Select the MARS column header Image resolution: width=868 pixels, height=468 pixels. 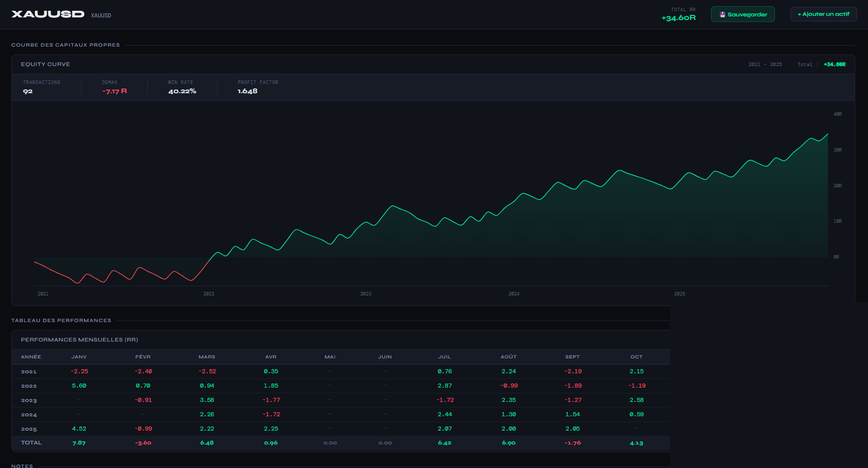pyautogui.click(x=207, y=357)
